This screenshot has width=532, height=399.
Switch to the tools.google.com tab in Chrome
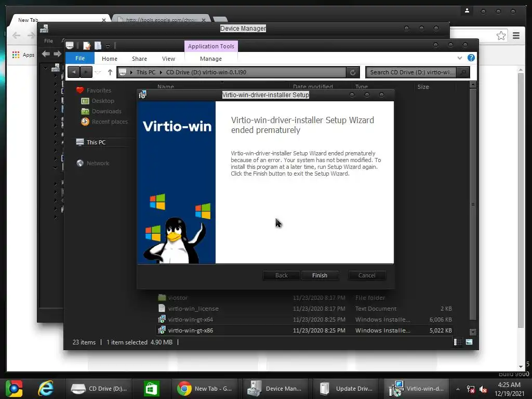pyautogui.click(x=161, y=20)
